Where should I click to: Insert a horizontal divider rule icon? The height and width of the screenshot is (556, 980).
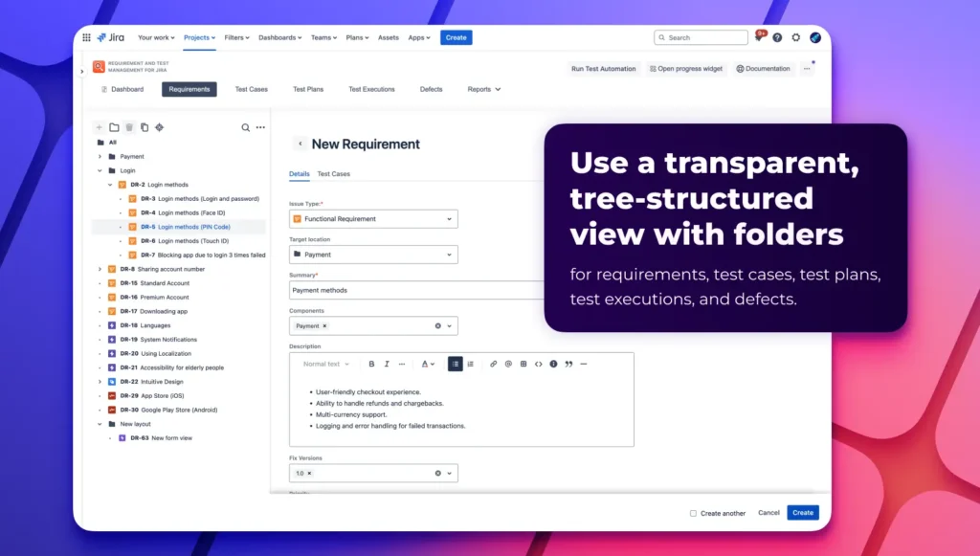pos(584,364)
